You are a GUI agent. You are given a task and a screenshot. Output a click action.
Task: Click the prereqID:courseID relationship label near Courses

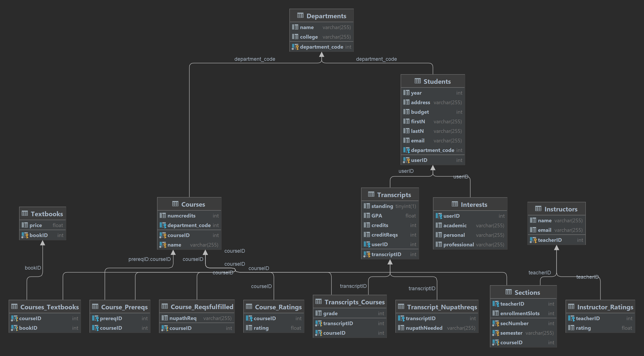[x=149, y=259]
